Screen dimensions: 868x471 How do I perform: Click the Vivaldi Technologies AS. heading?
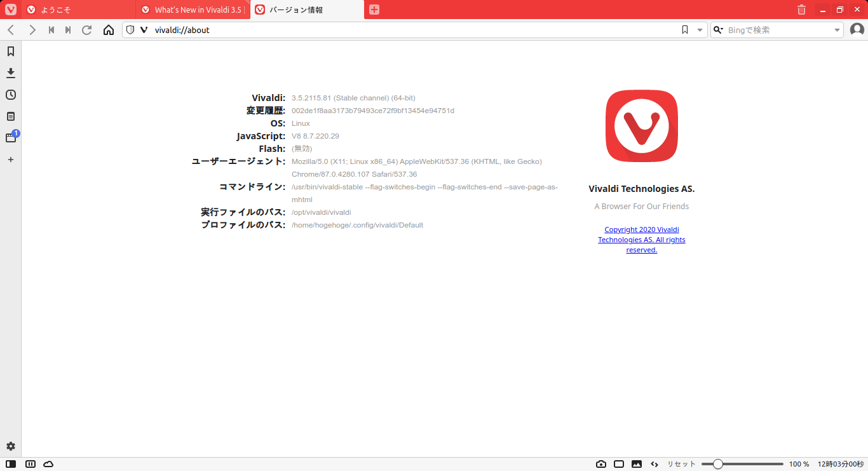[642, 189]
